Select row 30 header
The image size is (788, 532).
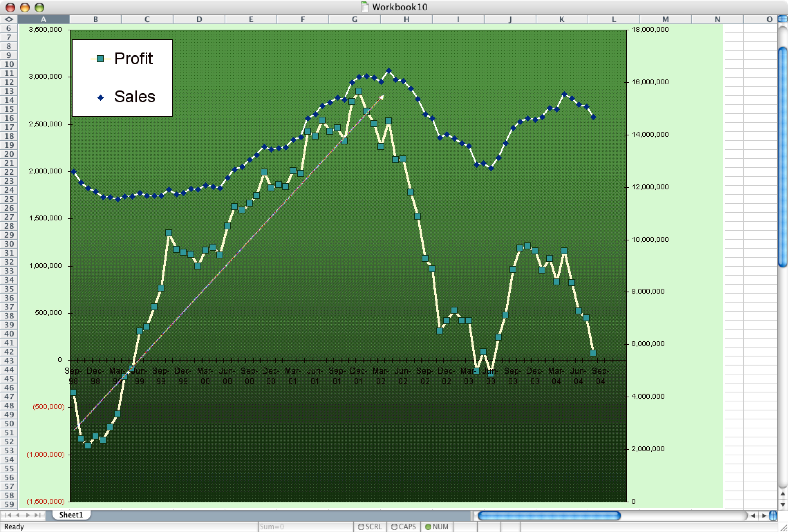click(x=9, y=244)
